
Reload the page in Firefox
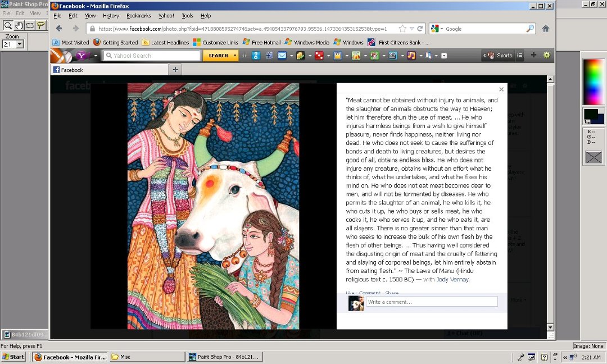420,29
